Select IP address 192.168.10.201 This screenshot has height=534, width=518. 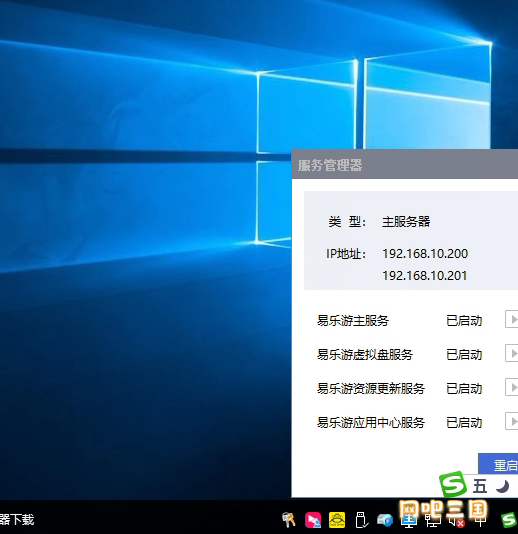[x=424, y=276]
